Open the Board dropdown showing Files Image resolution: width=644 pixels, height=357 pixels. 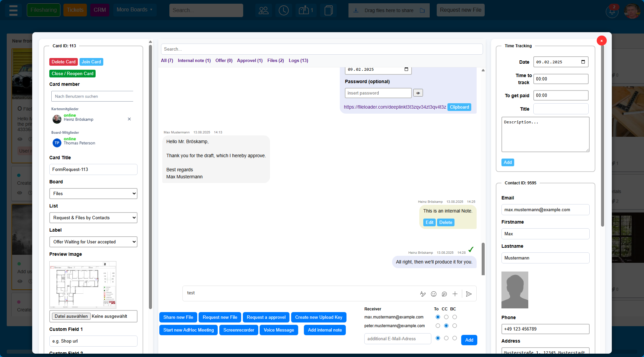93,193
